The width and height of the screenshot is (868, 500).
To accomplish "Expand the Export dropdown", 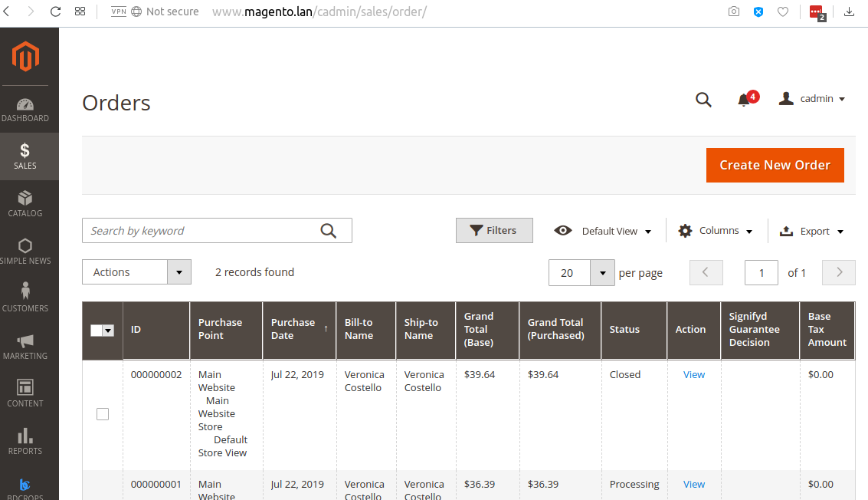I will pos(811,231).
